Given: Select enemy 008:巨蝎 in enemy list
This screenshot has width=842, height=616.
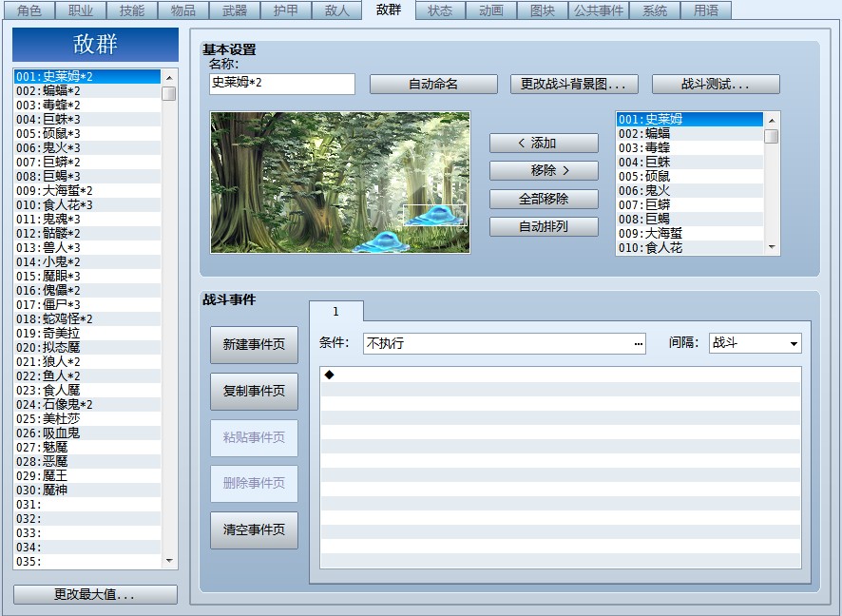Looking at the screenshot, I should pos(690,219).
